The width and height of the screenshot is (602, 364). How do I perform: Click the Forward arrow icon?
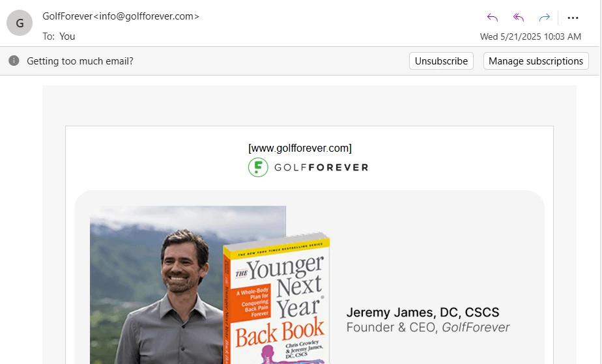545,18
